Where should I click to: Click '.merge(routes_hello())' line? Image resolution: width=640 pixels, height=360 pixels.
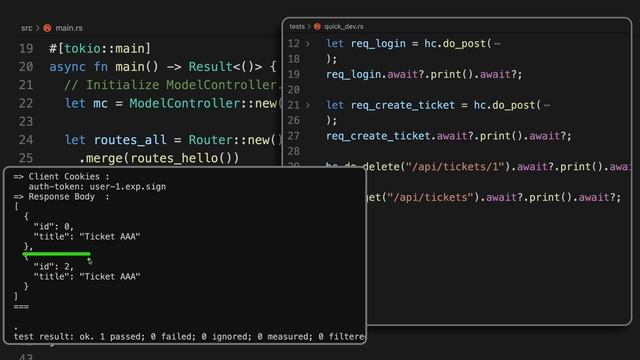[x=159, y=158]
